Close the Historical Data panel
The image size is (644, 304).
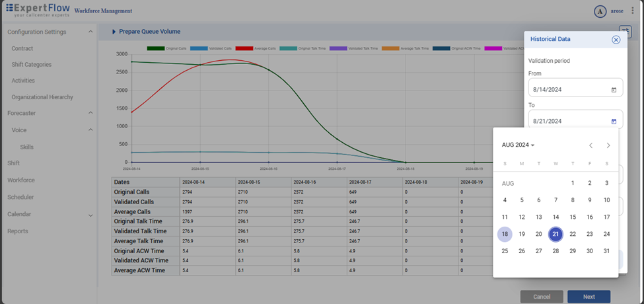point(616,40)
